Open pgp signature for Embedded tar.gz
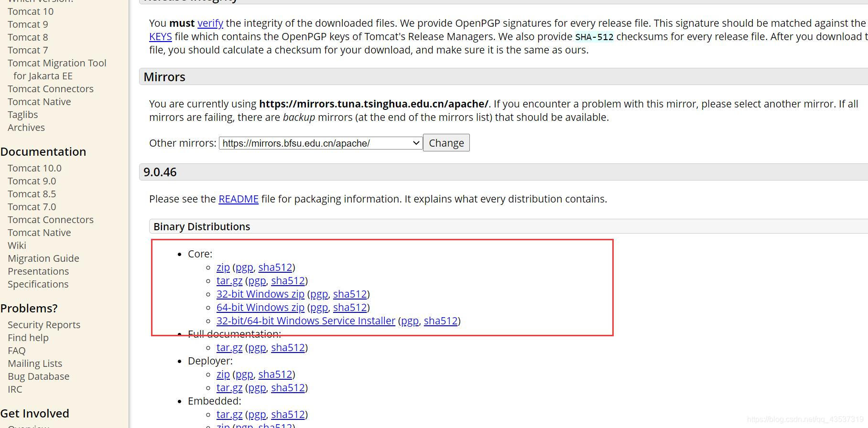Viewport: 868px width, 428px height. [x=257, y=415]
